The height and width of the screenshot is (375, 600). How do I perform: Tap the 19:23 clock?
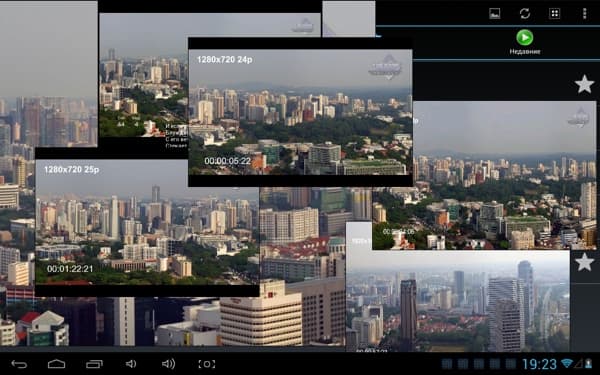point(539,364)
